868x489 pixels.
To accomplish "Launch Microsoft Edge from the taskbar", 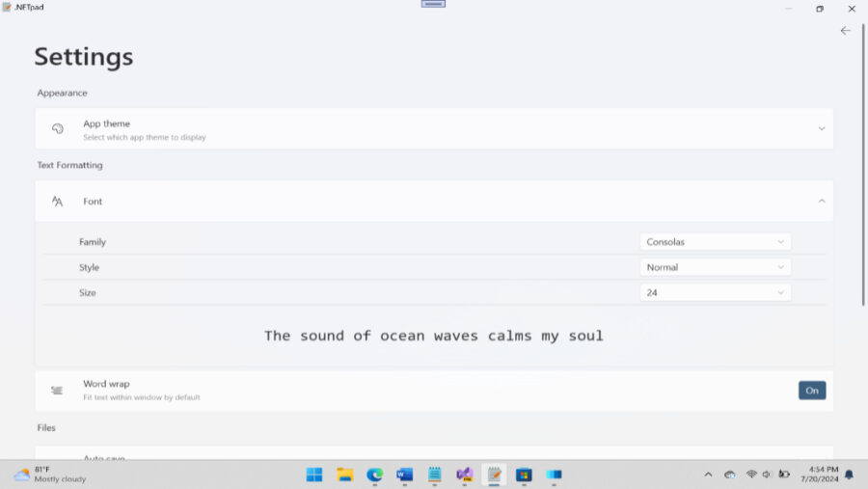I will [x=374, y=475].
